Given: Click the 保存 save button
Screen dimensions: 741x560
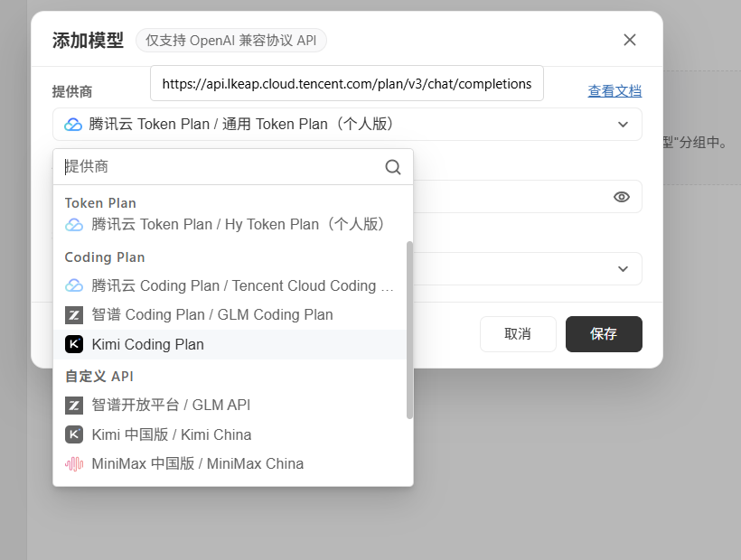Looking at the screenshot, I should (604, 334).
